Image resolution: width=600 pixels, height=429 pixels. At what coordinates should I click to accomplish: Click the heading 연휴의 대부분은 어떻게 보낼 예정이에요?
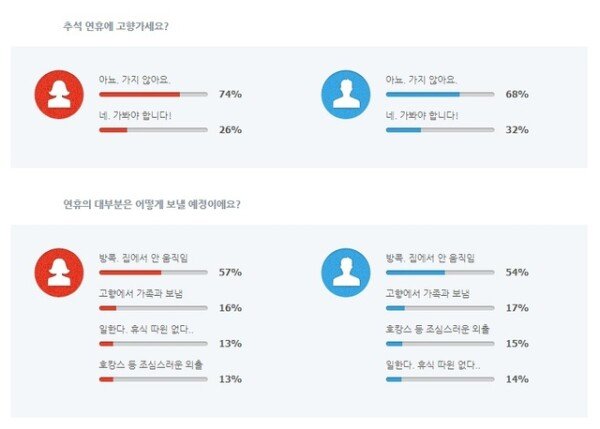point(151,205)
